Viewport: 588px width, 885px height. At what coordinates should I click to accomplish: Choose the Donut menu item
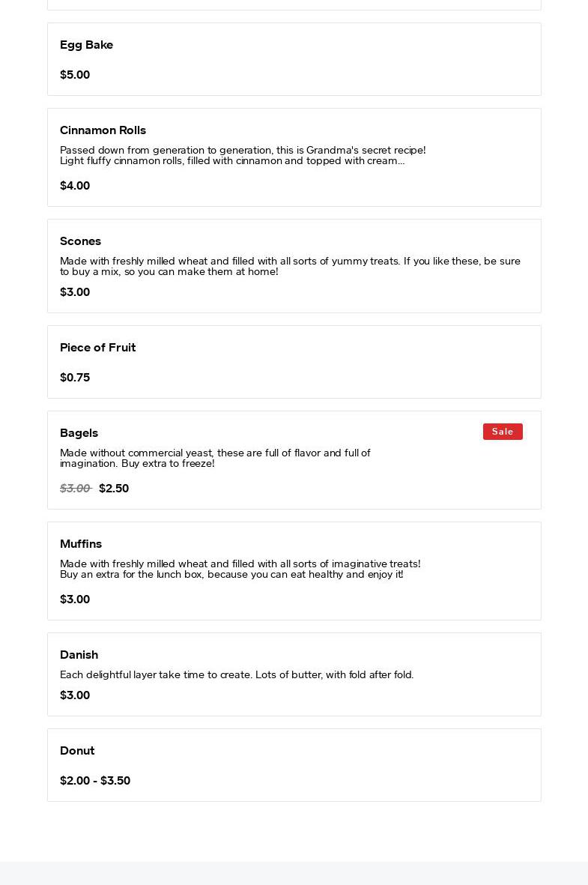(x=294, y=765)
